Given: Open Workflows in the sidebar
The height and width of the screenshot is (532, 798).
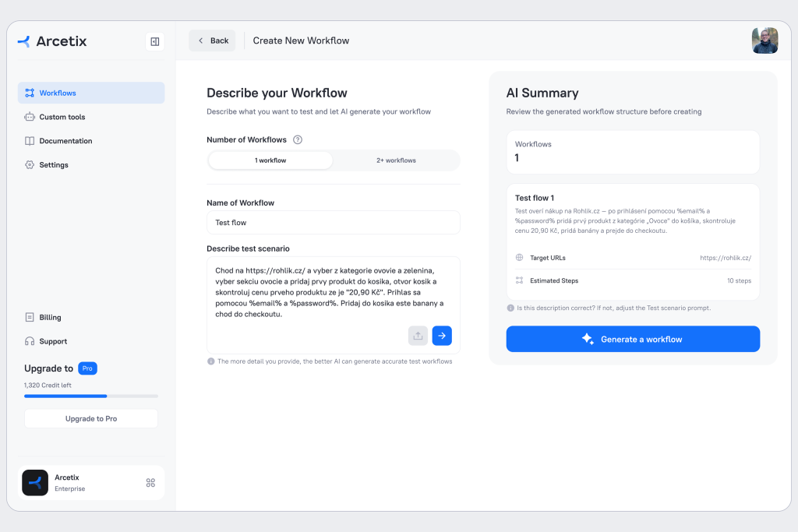Looking at the screenshot, I should (x=91, y=93).
